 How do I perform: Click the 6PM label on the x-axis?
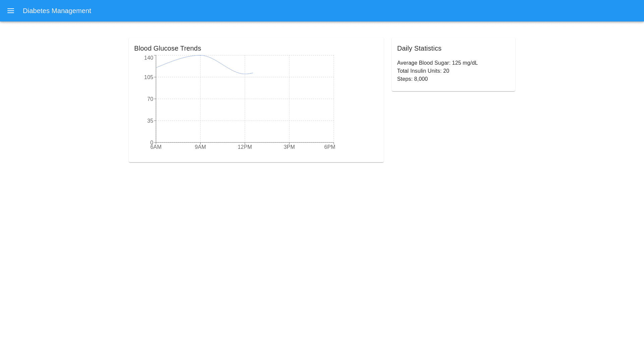(329, 147)
